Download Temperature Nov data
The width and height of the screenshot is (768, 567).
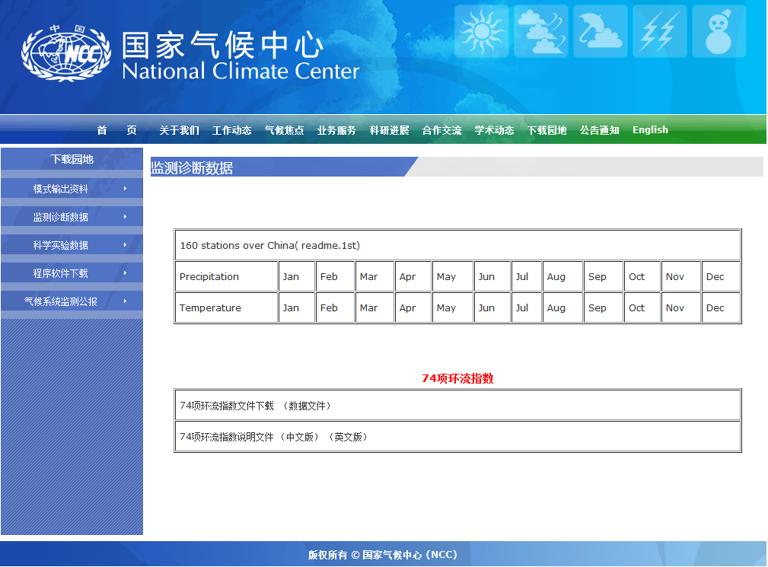(674, 308)
